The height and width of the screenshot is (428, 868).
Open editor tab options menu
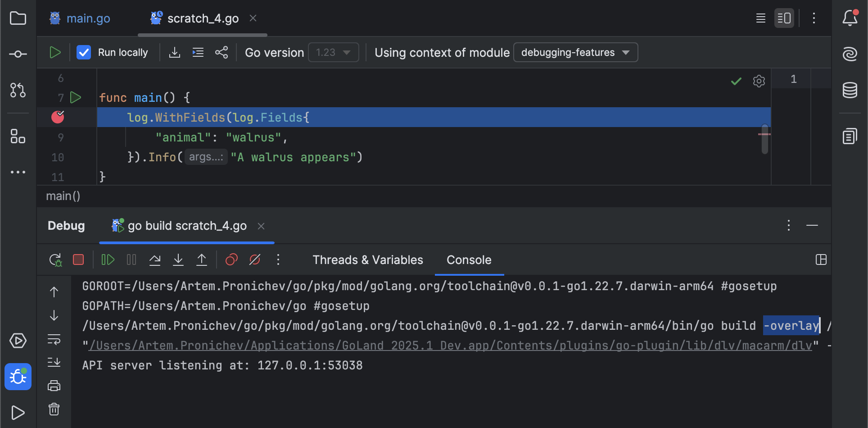tap(814, 18)
